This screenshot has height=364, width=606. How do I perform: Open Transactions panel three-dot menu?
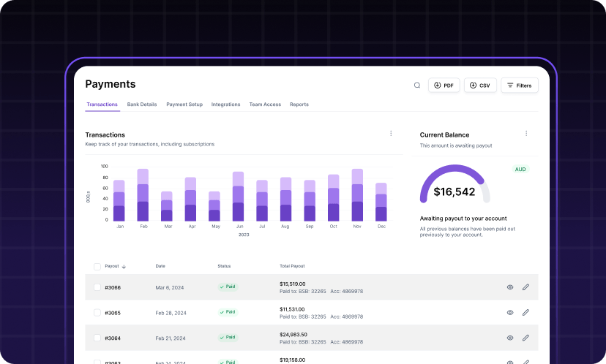[x=391, y=134]
